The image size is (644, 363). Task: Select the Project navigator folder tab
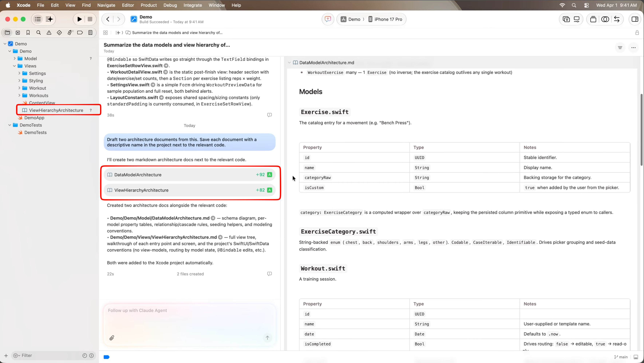7,33
